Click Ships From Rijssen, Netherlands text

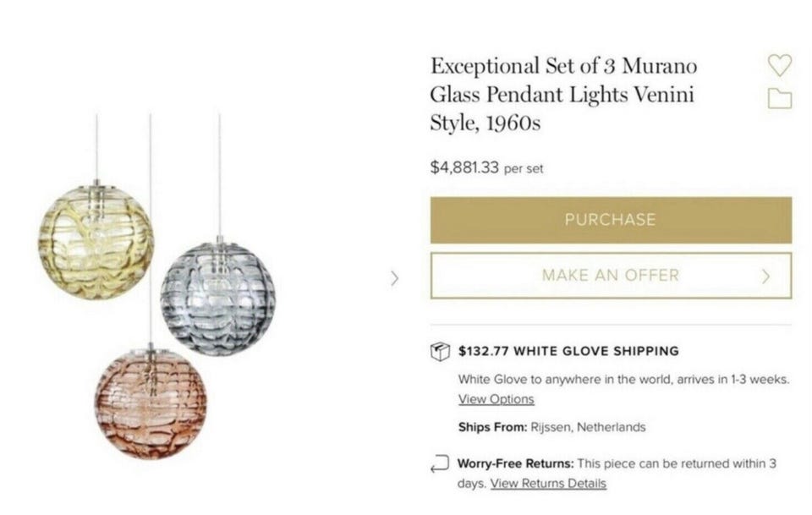[551, 427]
